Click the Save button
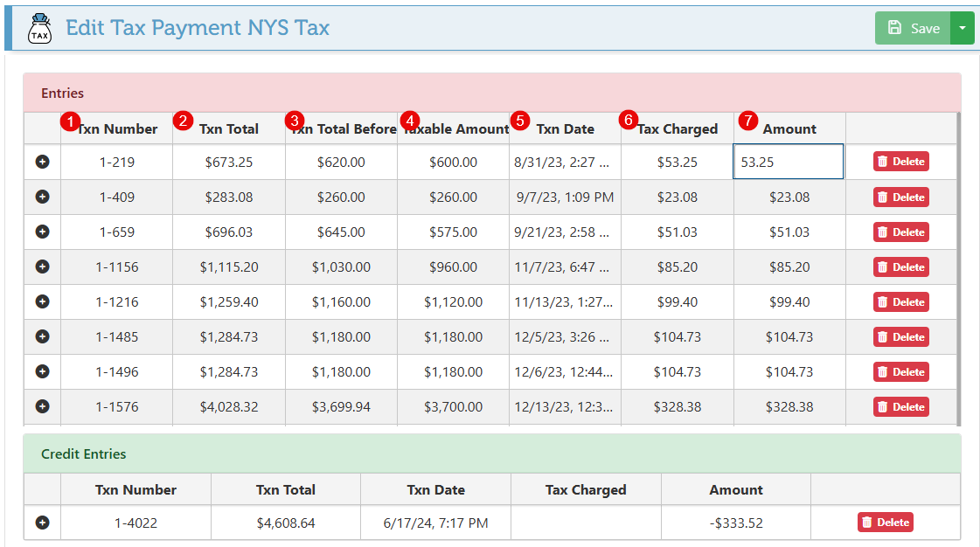Image resolution: width=980 pixels, height=547 pixels. click(914, 28)
